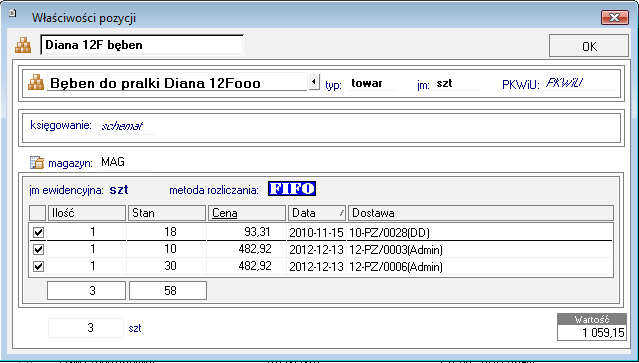Viewport: 639px width, 363px height.
Task: Focus the Bęben do pralki Diana 12Fooo field
Action: coord(177,83)
